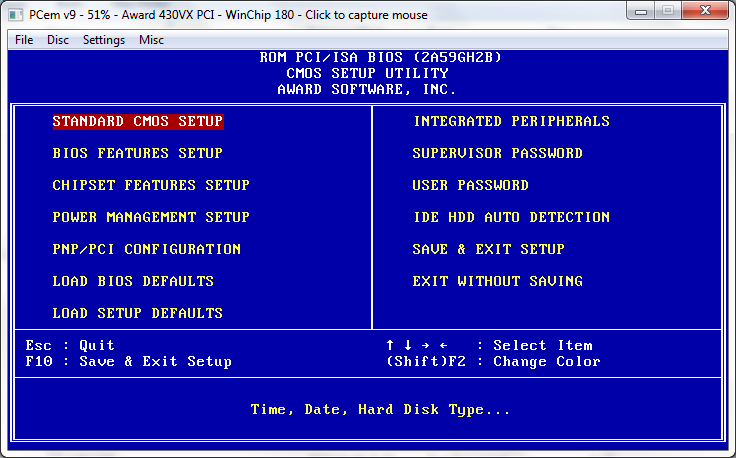The width and height of the screenshot is (736, 458).
Task: Select POWER MANAGEMENT SETUP entry
Action: [151, 217]
